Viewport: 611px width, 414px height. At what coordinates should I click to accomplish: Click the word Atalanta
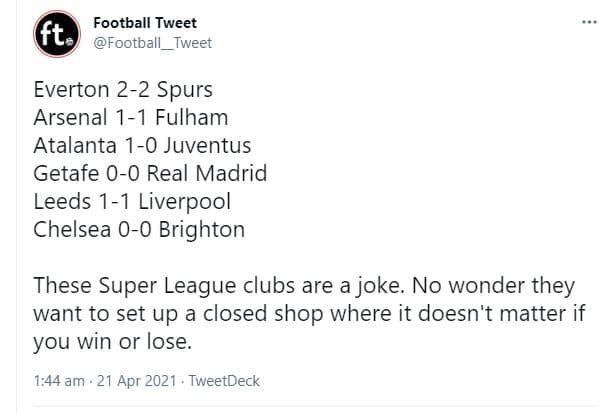(75, 145)
